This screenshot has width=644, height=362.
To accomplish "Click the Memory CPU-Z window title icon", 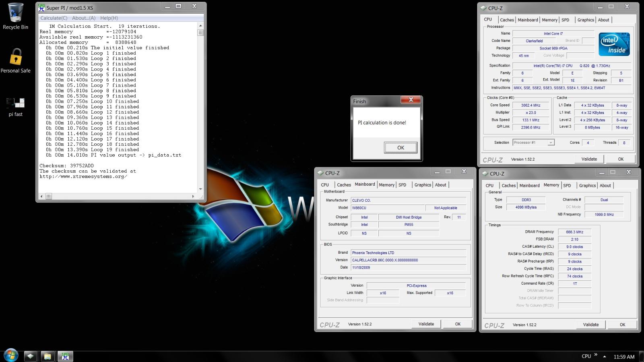I will point(485,174).
